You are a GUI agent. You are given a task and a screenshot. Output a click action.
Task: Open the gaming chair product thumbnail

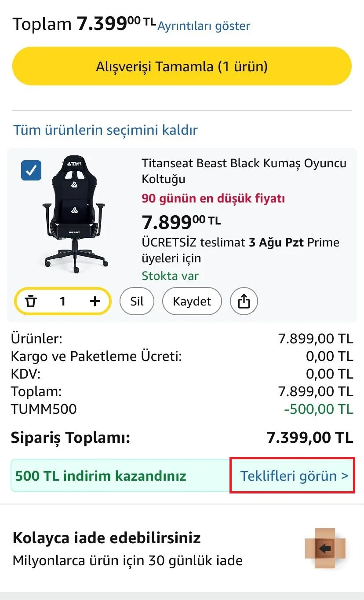[x=75, y=211]
